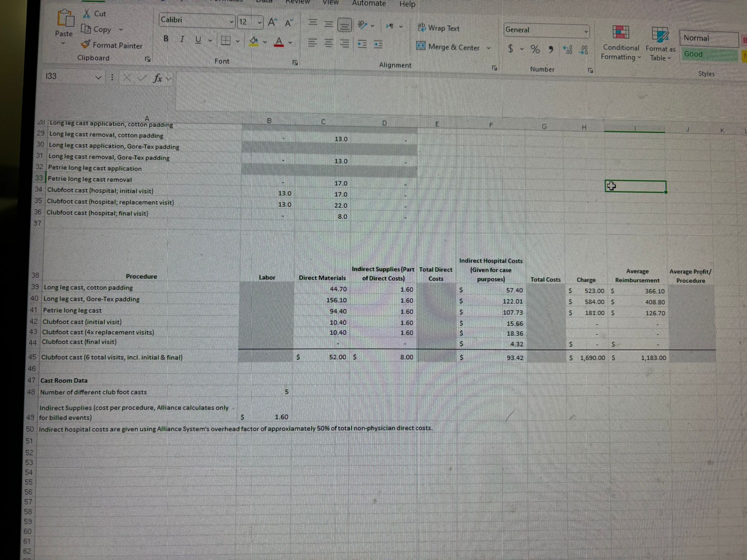The image size is (747, 560).
Task: Click the Wrap Text icon
Action: click(422, 27)
